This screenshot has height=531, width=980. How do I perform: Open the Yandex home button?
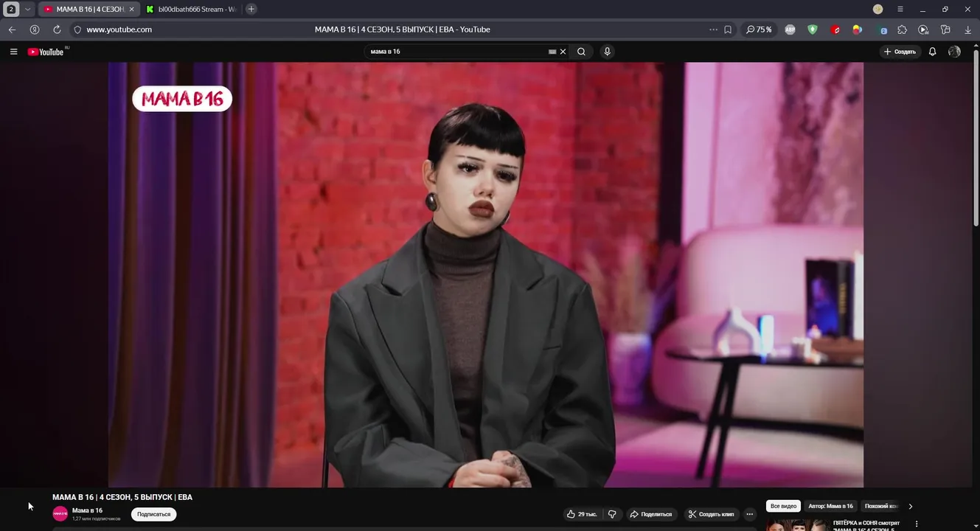[35, 29]
